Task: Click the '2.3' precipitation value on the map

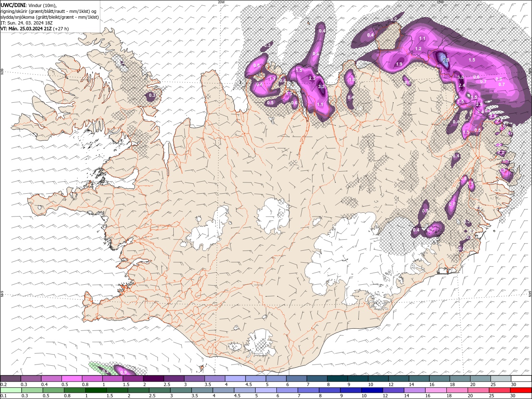Action: [x=313, y=78]
